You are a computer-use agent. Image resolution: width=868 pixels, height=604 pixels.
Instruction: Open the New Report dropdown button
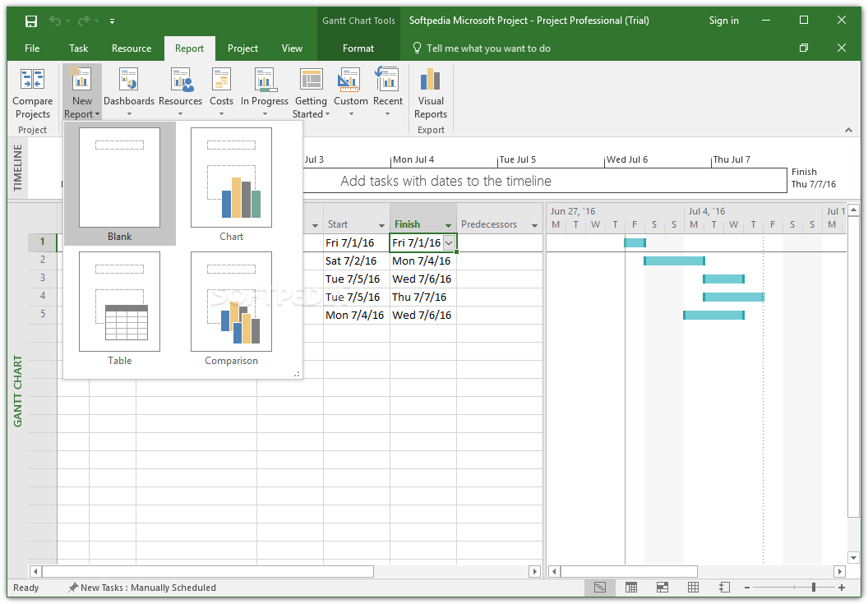(x=82, y=93)
